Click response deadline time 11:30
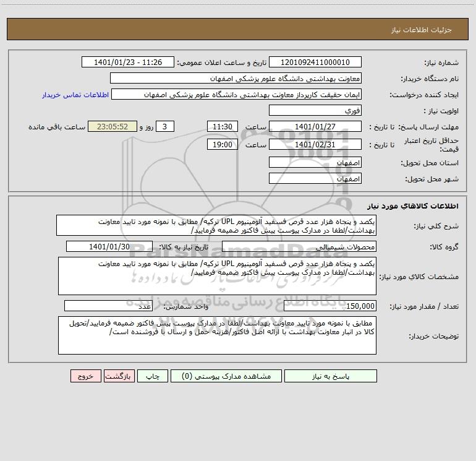Screen dimensions: 476x461 coord(222,126)
